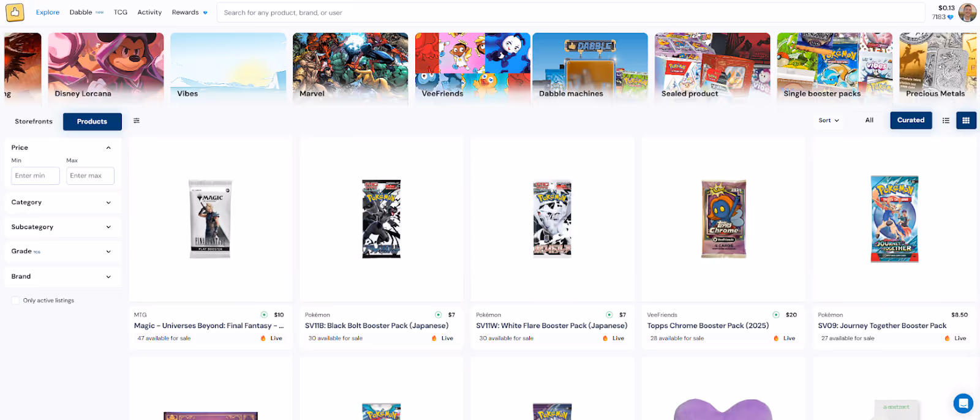Open the TCG menu item
The width and height of the screenshot is (980, 420).
[121, 12]
